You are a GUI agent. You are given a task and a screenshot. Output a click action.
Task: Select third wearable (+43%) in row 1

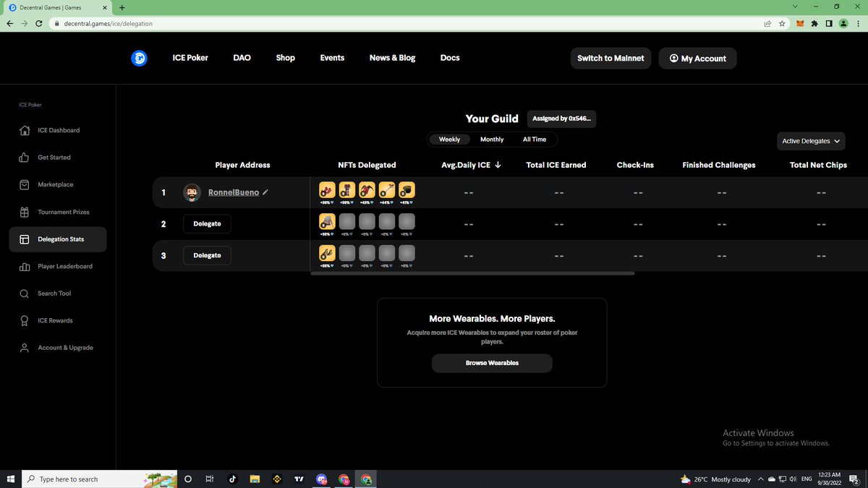pyautogui.click(x=367, y=190)
